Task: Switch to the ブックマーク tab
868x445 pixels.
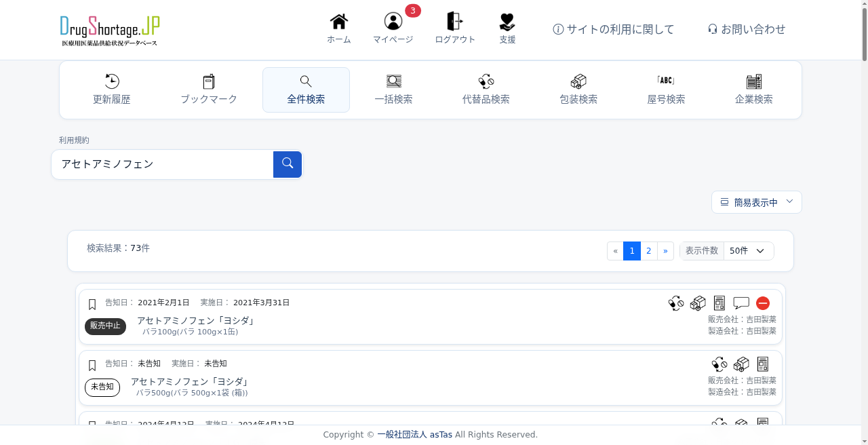Action: tap(209, 90)
